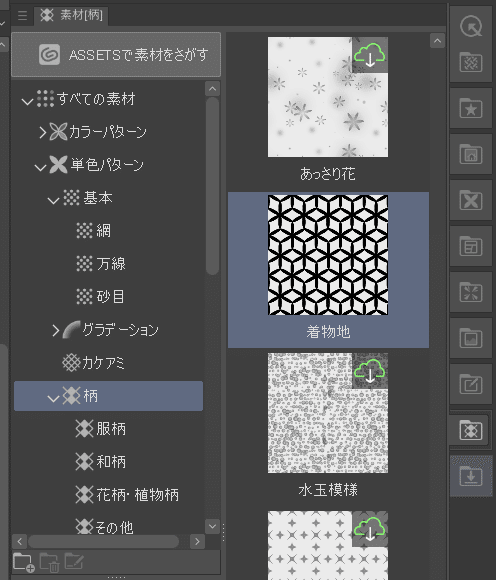Viewport: 496px width, 580px height.
Task: Click the tree horizontal scroll right arrow
Action: 197,542
